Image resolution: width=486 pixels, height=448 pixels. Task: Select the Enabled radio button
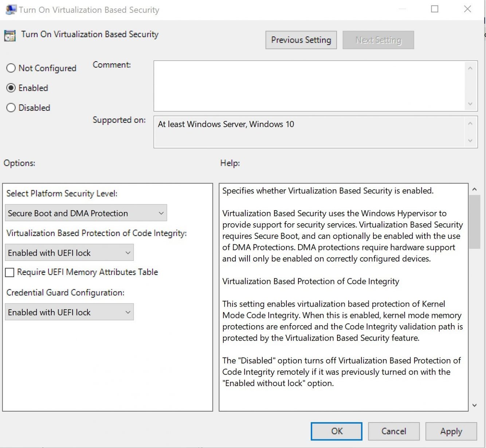pyautogui.click(x=11, y=88)
